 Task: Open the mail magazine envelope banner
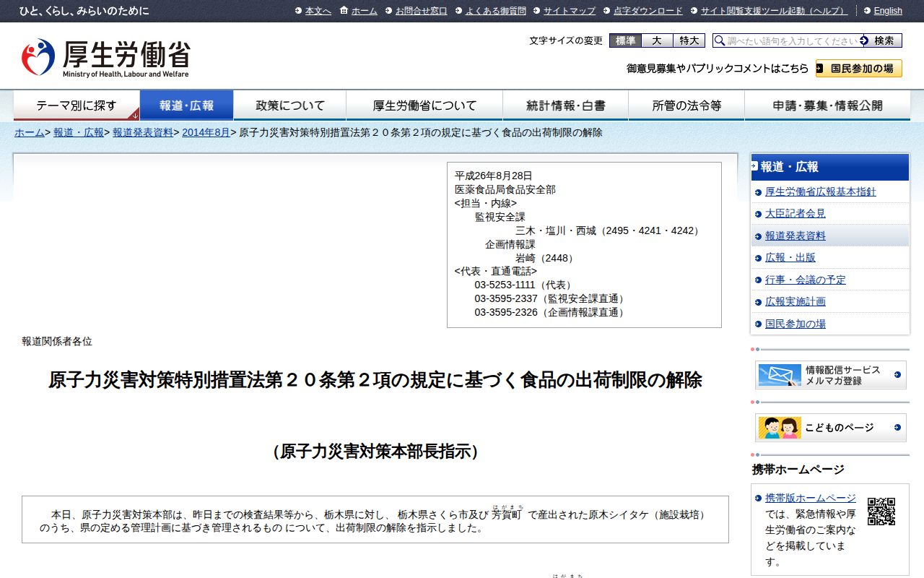(831, 375)
